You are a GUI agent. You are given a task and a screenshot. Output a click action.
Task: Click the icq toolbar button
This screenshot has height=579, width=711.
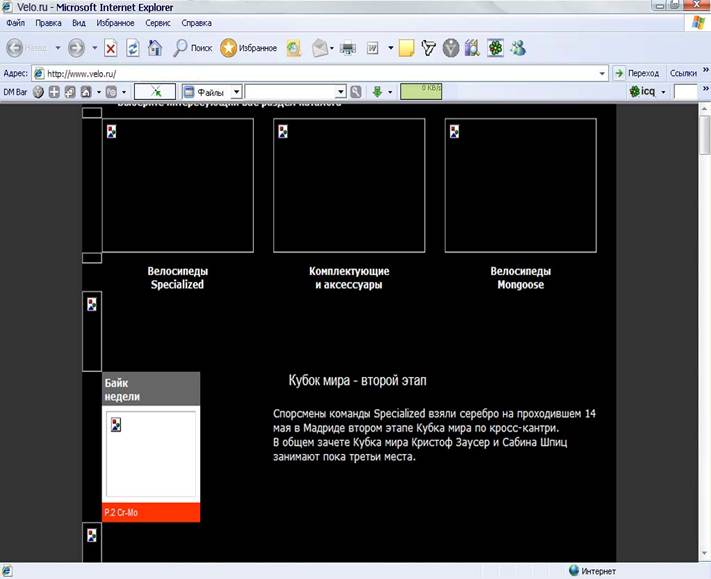coord(643,92)
